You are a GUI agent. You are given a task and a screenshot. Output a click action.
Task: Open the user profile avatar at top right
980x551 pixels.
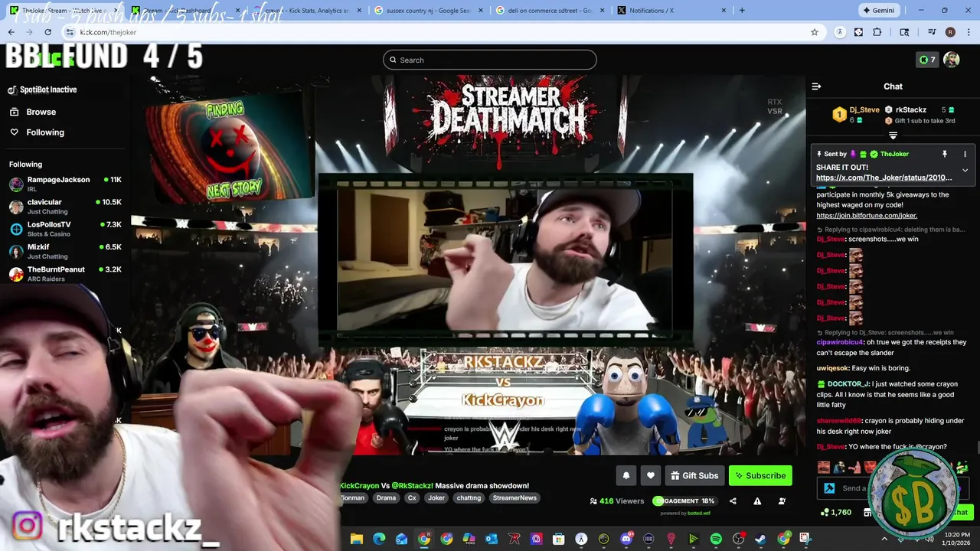pos(951,60)
